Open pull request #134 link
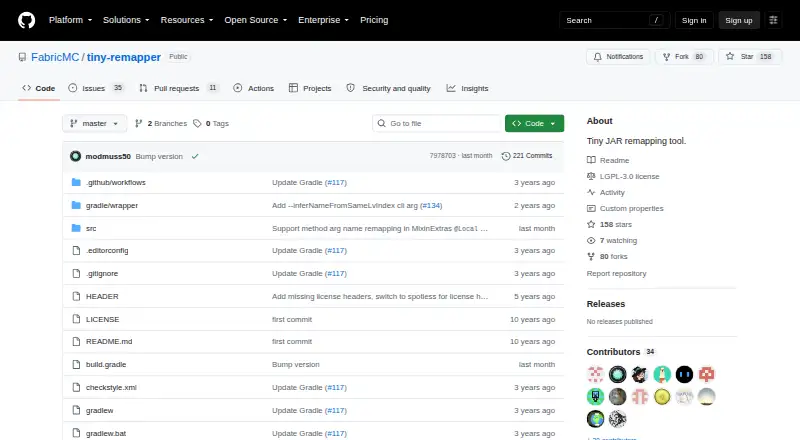The height and width of the screenshot is (440, 800). click(431, 205)
